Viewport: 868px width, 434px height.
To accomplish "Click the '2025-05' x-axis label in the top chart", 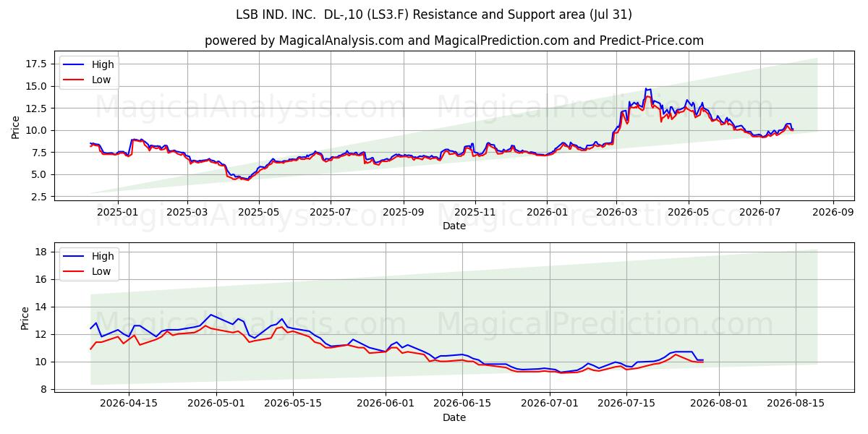I will click(259, 213).
